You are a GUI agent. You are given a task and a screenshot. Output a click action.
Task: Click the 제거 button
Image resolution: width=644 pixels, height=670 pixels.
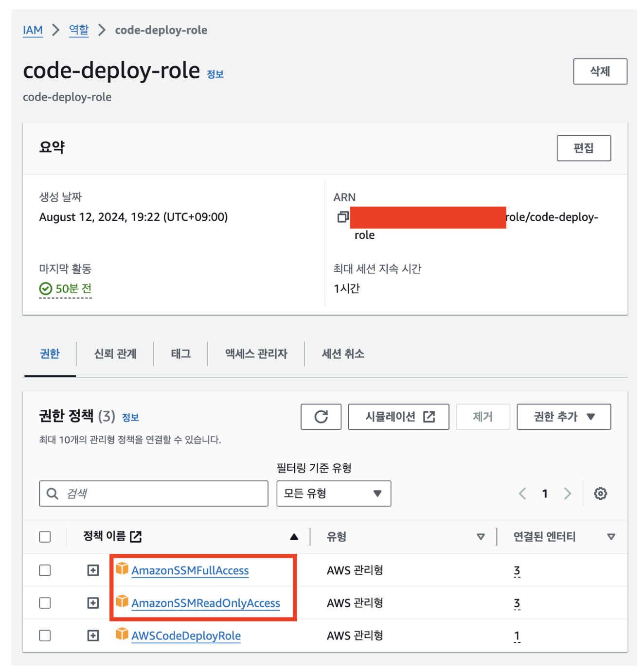coord(483,417)
